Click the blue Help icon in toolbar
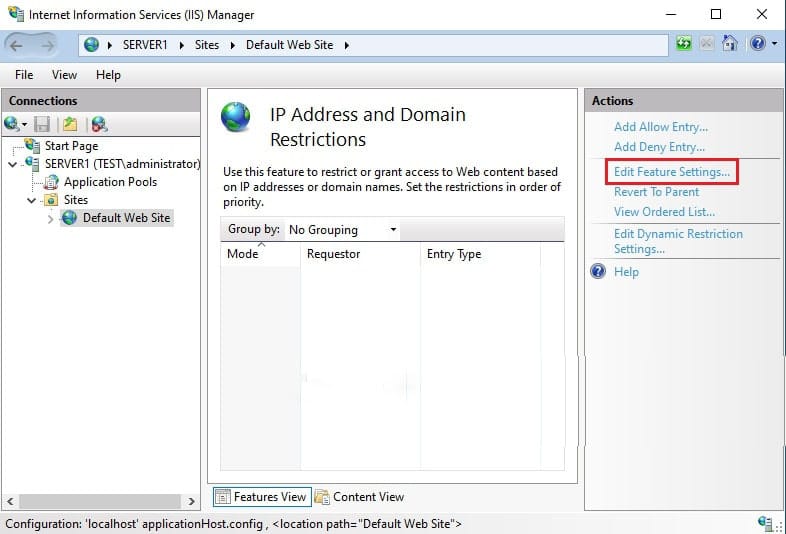This screenshot has height=534, width=786. tap(758, 44)
